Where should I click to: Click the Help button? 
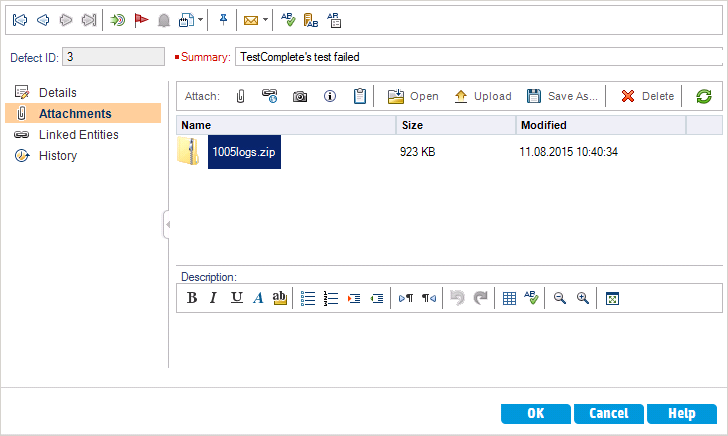point(682,413)
